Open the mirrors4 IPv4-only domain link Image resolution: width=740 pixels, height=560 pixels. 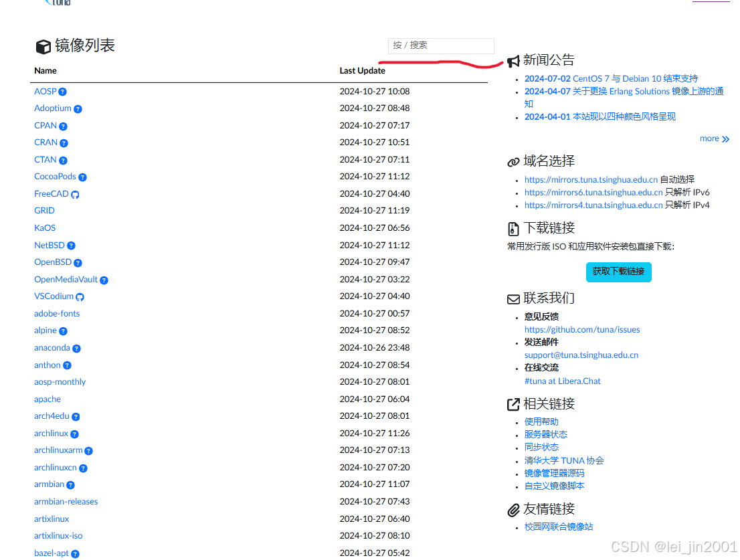point(593,205)
